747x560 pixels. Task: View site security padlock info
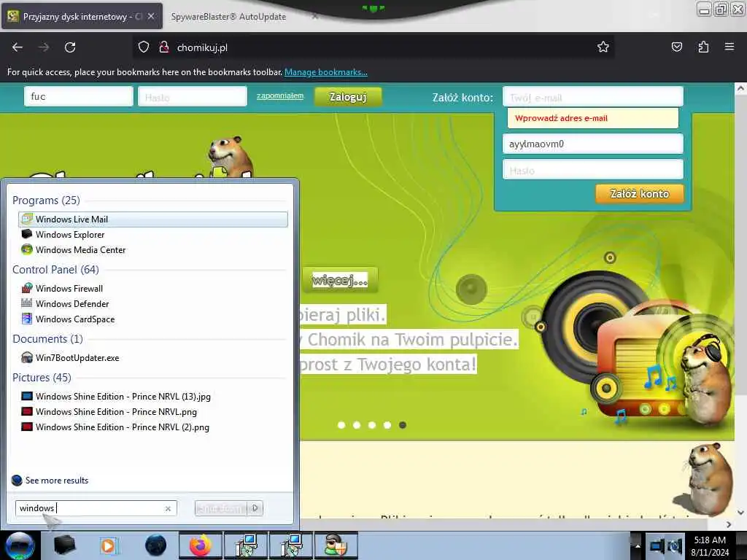(x=164, y=47)
